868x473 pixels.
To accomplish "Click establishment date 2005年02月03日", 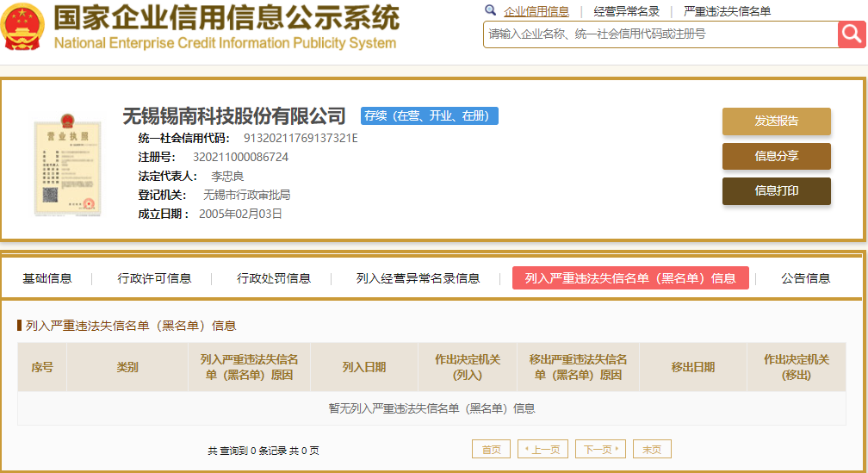I will [x=241, y=214].
